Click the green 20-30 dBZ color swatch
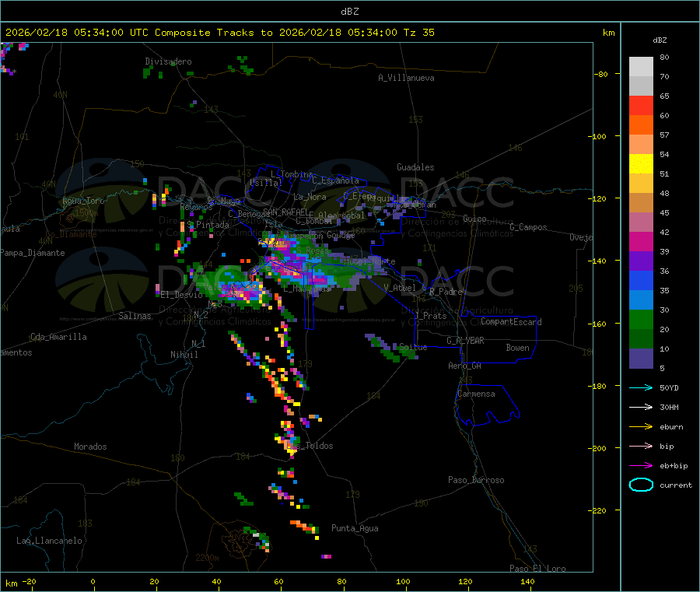 click(641, 319)
